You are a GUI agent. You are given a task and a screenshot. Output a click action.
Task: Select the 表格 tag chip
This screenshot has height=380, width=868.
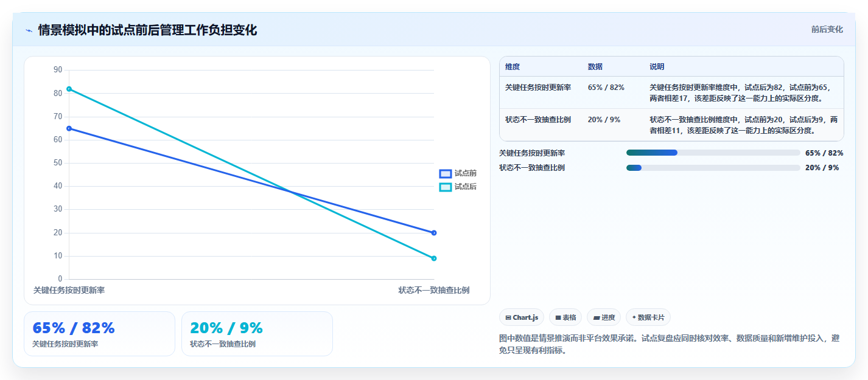[565, 317]
